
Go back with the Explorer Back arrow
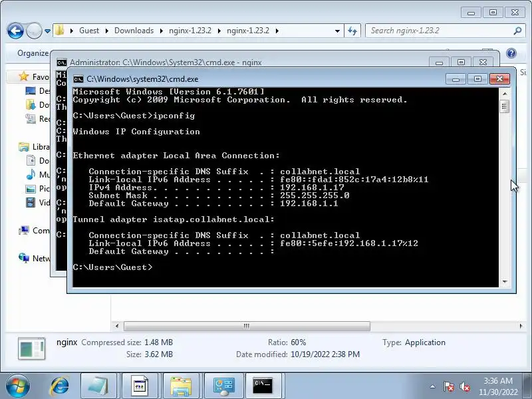click(x=15, y=31)
